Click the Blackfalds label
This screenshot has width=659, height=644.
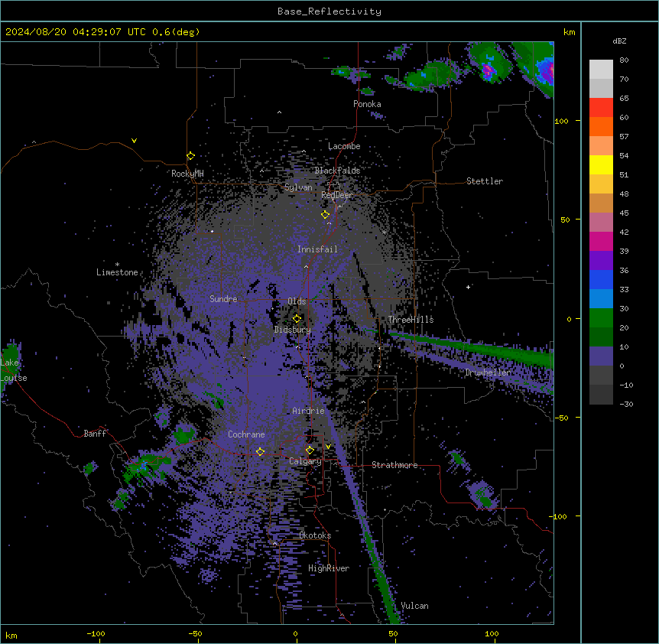click(337, 171)
